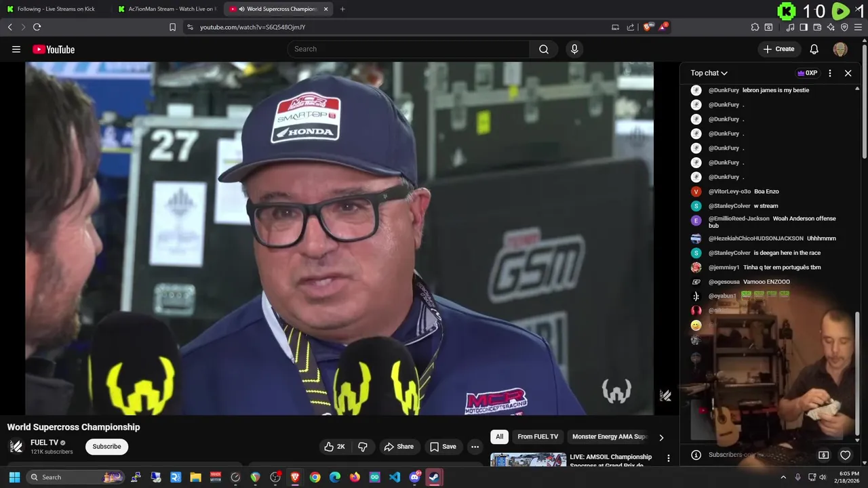Dislike the video with thumbs down
Image resolution: width=868 pixels, height=488 pixels.
tap(363, 447)
